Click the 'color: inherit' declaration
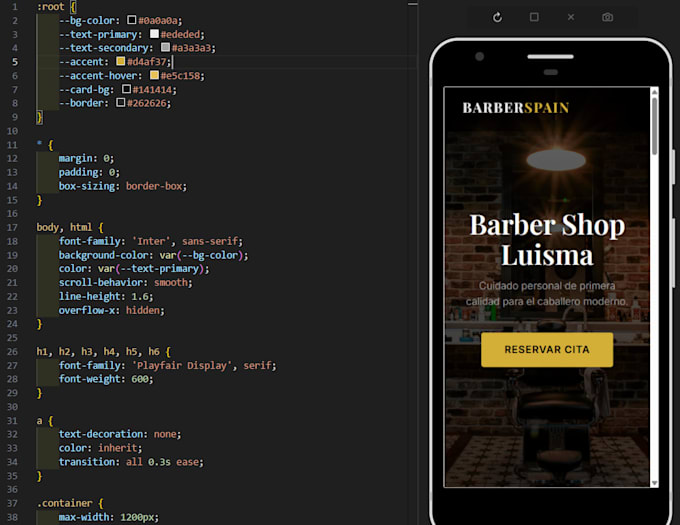 coord(100,448)
